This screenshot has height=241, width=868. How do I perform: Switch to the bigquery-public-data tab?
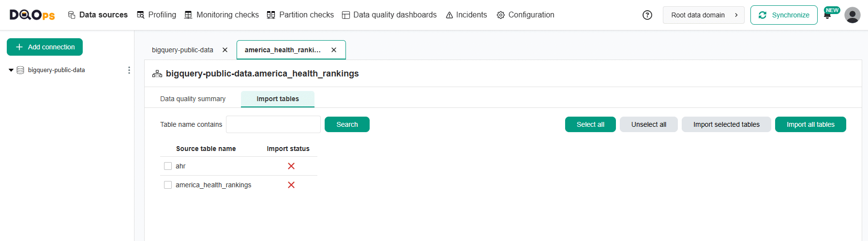click(182, 50)
